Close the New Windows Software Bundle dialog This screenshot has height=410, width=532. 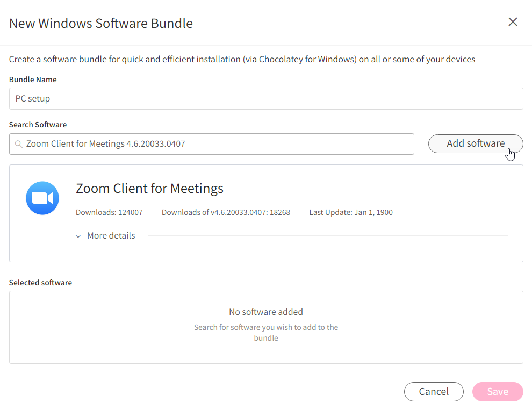tap(513, 21)
